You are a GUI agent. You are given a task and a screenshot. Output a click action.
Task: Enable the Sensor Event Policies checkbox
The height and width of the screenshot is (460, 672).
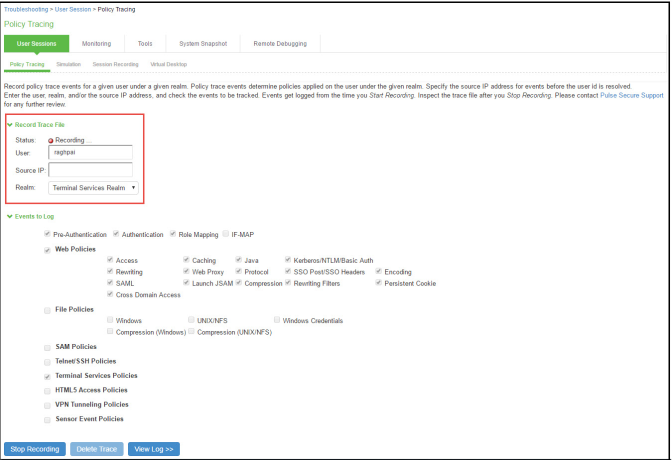coord(47,420)
